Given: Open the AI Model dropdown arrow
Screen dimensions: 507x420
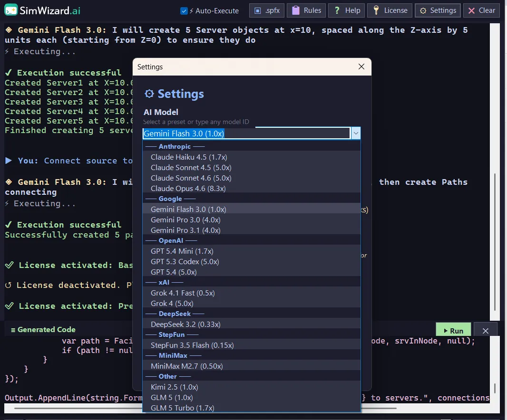Looking at the screenshot, I should (x=356, y=133).
